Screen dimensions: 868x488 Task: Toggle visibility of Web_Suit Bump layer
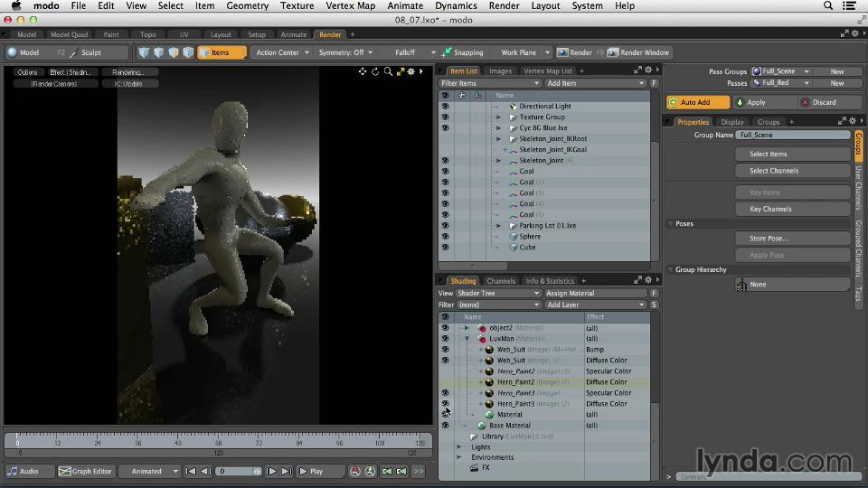click(444, 349)
